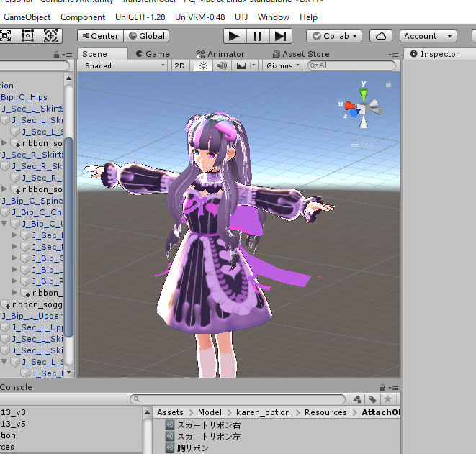Open the Shaded draw mode dropdown

[x=124, y=65]
